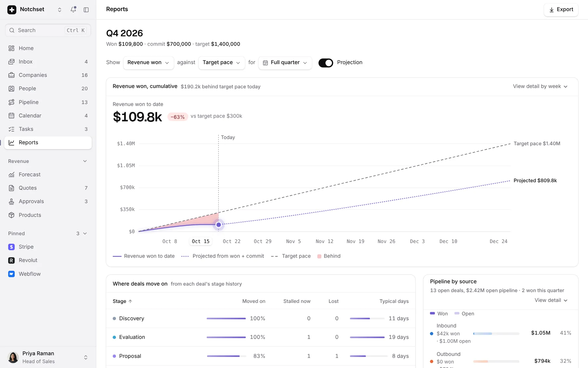This screenshot has height=368, width=588.
Task: Expand View detail by week
Action: click(x=540, y=86)
